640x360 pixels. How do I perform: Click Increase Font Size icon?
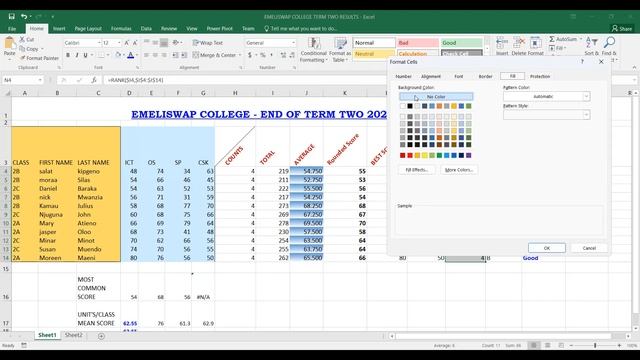click(x=127, y=43)
